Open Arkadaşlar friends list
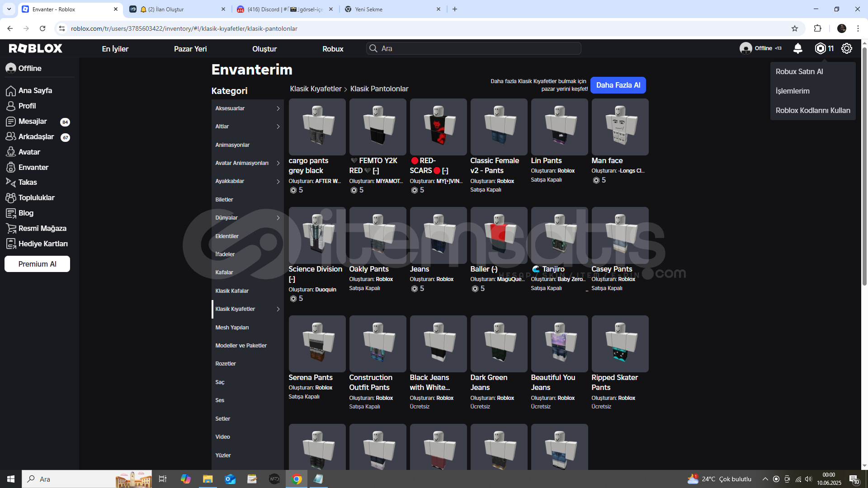Image resolution: width=868 pixels, height=488 pixels. [38, 136]
